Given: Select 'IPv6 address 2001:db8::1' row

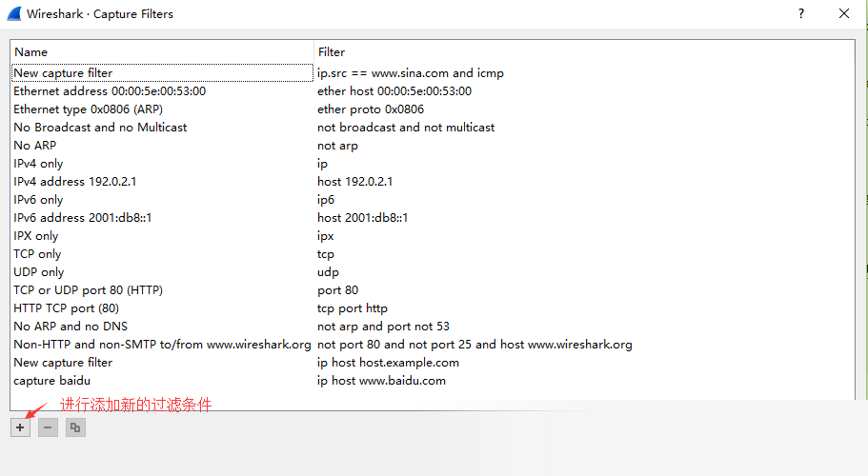Looking at the screenshot, I should [x=83, y=218].
